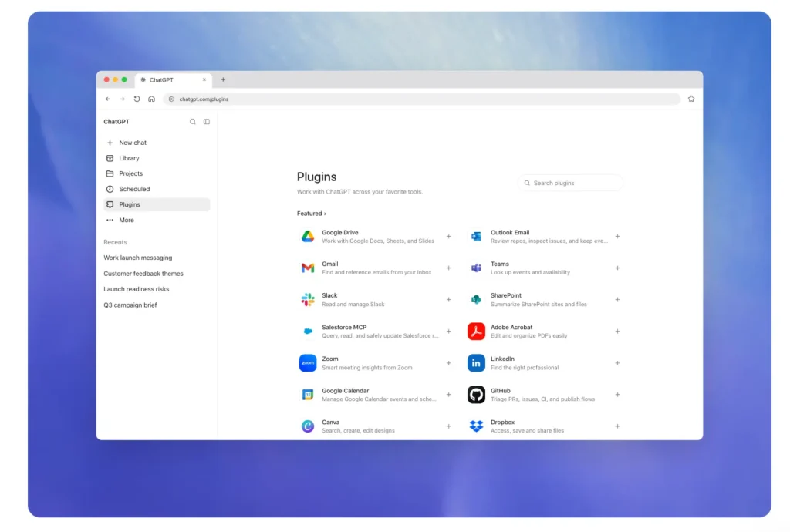This screenshot has width=790, height=532.
Task: Click the Slack plugin icon
Action: click(308, 299)
